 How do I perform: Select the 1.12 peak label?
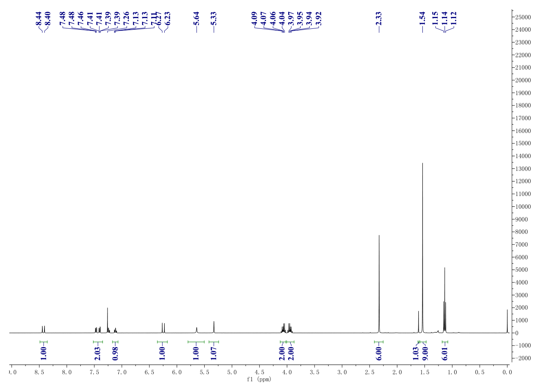pos(454,19)
